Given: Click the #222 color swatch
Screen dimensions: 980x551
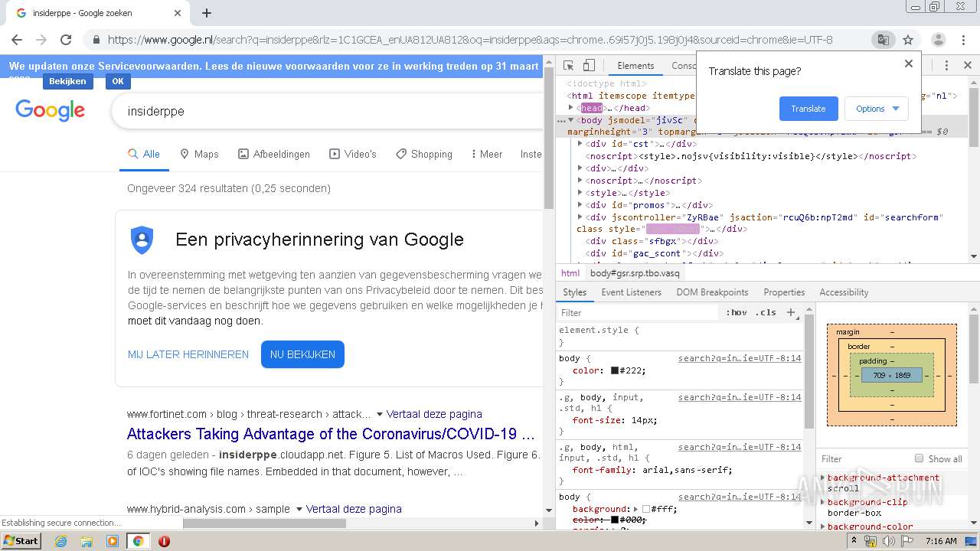Looking at the screenshot, I should 615,370.
